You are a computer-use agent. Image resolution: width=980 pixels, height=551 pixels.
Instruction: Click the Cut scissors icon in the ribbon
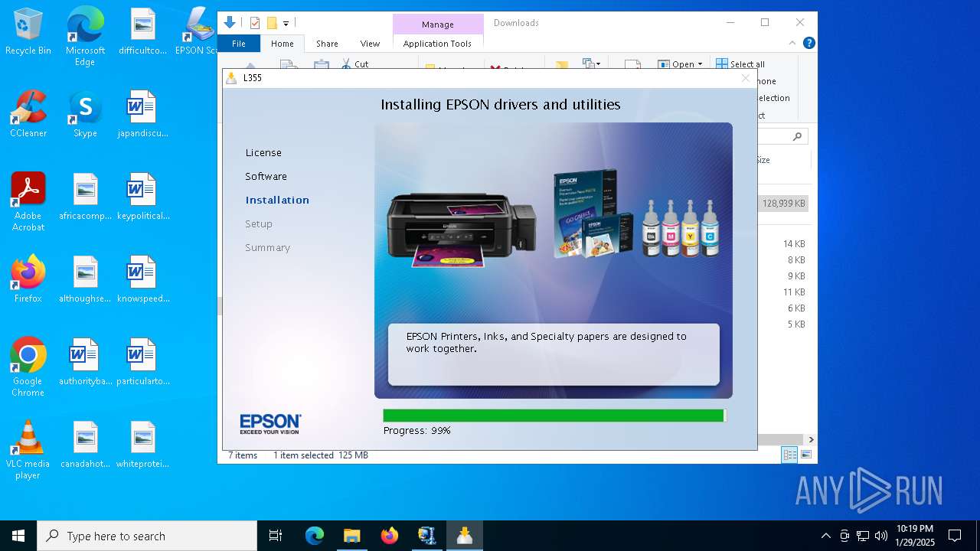(x=346, y=64)
